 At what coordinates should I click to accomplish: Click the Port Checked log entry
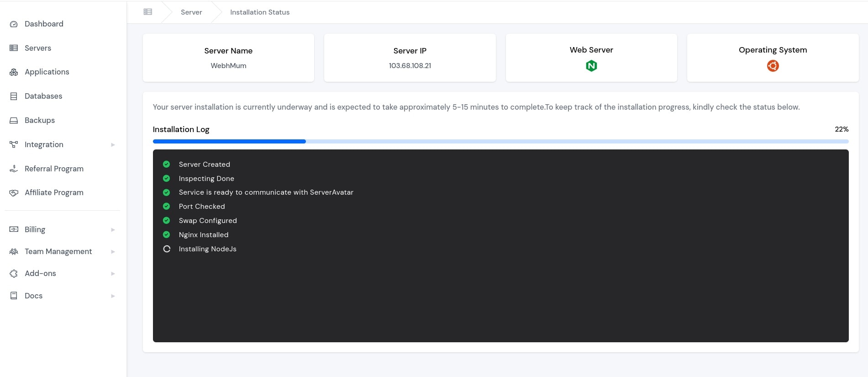pos(202,207)
